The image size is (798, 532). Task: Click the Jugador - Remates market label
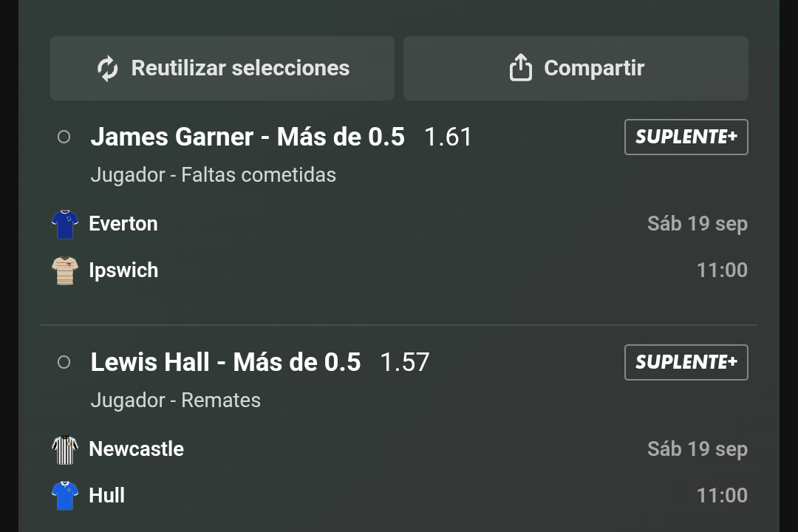(x=176, y=400)
